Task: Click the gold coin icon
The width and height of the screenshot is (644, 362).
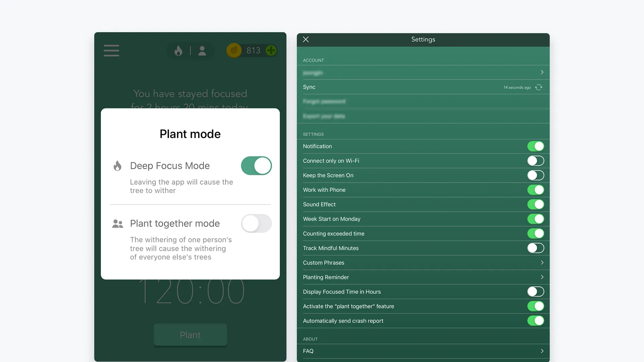Action: coord(234,51)
